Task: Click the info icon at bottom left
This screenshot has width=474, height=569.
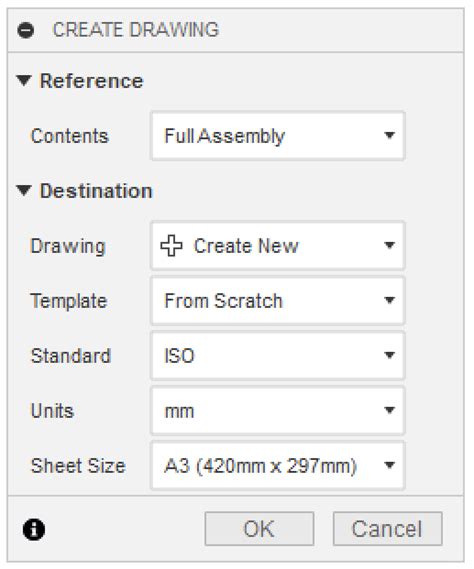Action: 34,529
